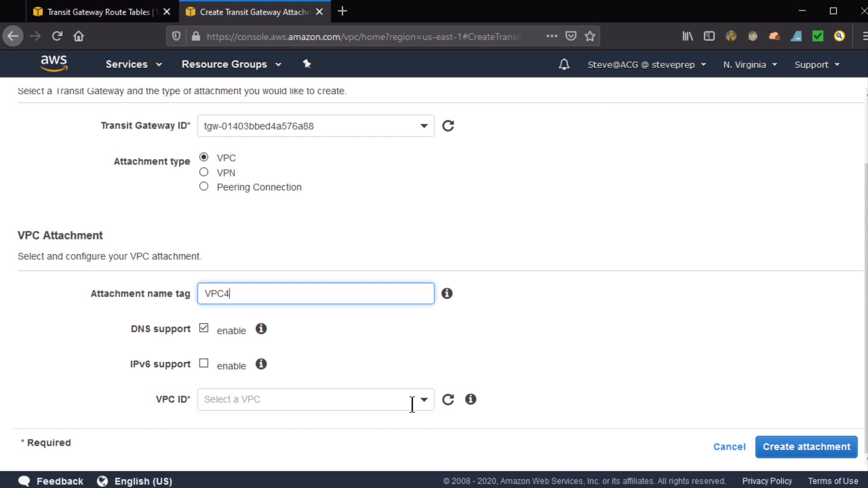Open the Services menu

point(133,64)
